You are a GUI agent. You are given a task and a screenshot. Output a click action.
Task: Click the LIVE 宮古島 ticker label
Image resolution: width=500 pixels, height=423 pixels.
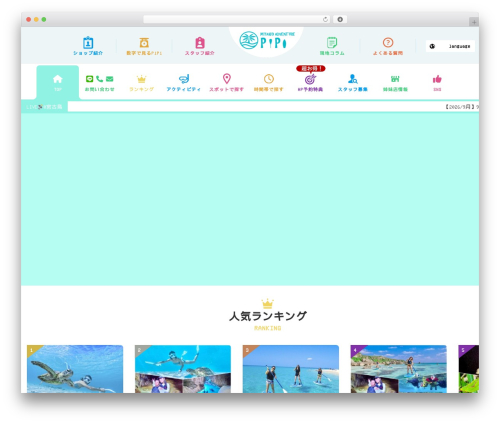[44, 107]
